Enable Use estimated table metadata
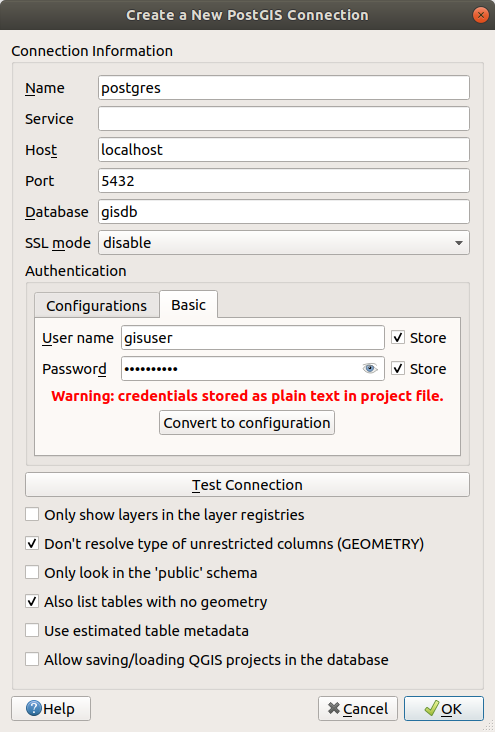This screenshot has height=732, width=495. 32,630
